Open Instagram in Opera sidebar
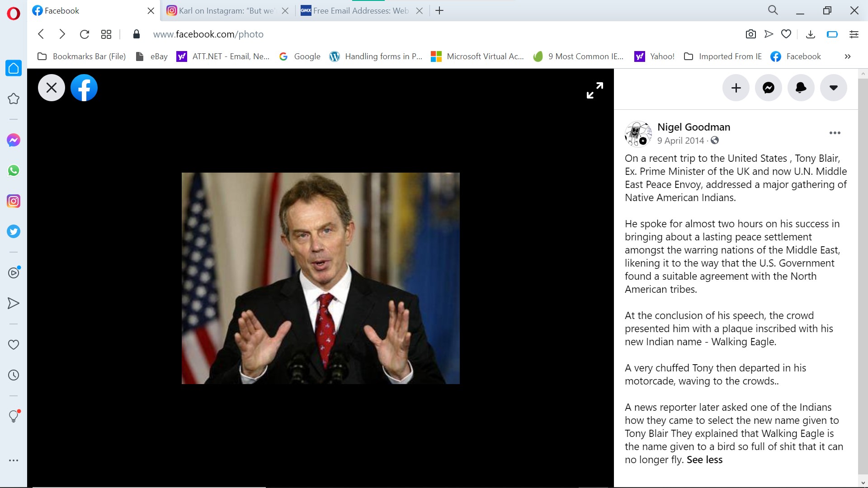The image size is (868, 488). (14, 201)
